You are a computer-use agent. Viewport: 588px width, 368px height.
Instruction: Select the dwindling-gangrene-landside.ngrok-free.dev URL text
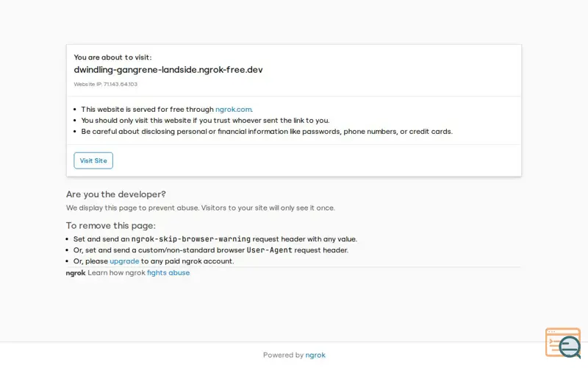click(x=168, y=70)
